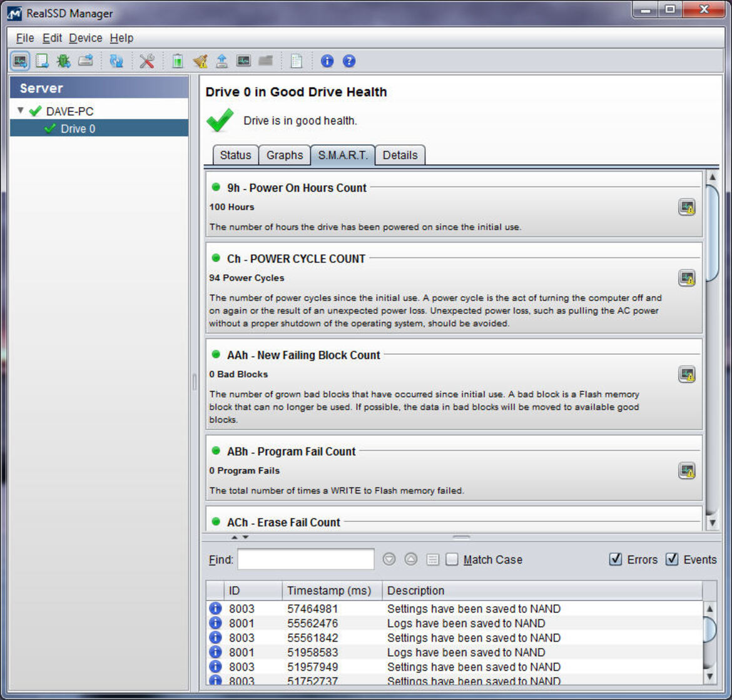This screenshot has height=700, width=732.
Task: Switch to the Details tab
Action: (400, 155)
